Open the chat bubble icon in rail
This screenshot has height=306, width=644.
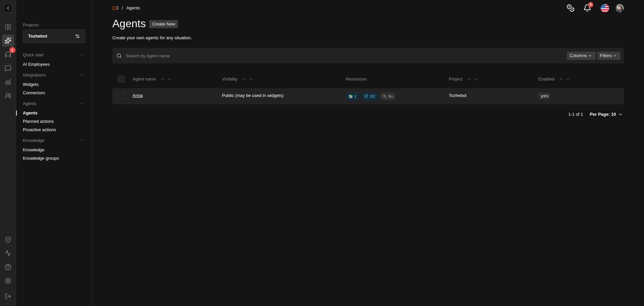[8, 68]
